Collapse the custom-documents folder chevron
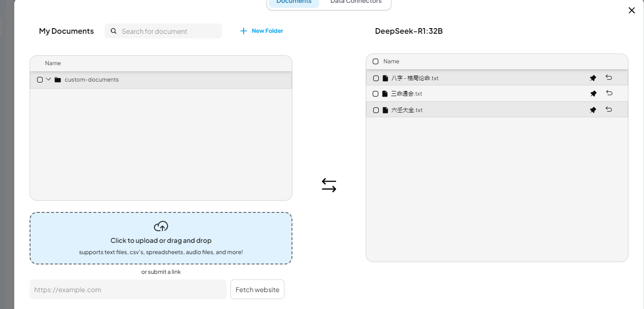The image size is (644, 309). coord(48,79)
